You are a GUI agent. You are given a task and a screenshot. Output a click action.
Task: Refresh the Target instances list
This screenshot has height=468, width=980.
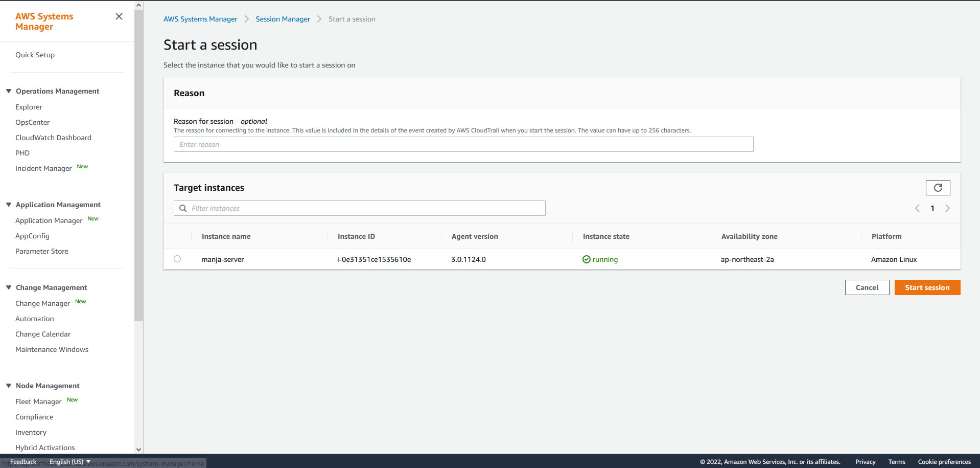(x=938, y=188)
